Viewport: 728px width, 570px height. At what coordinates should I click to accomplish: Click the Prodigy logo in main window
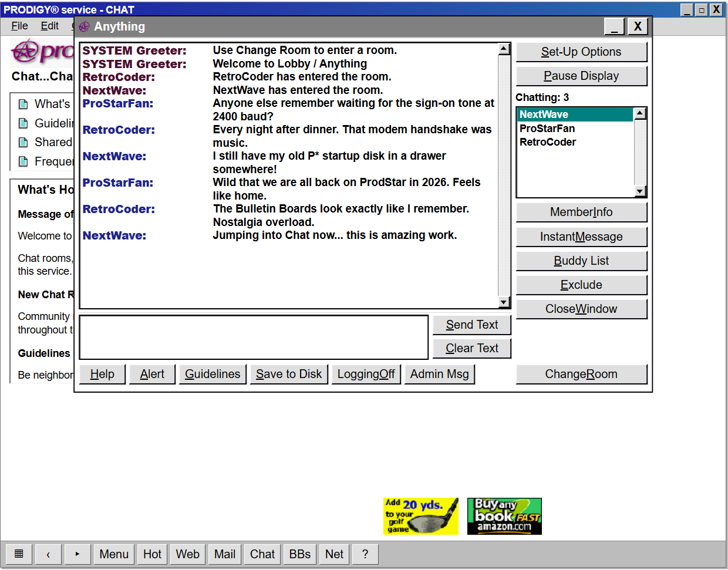[x=42, y=52]
